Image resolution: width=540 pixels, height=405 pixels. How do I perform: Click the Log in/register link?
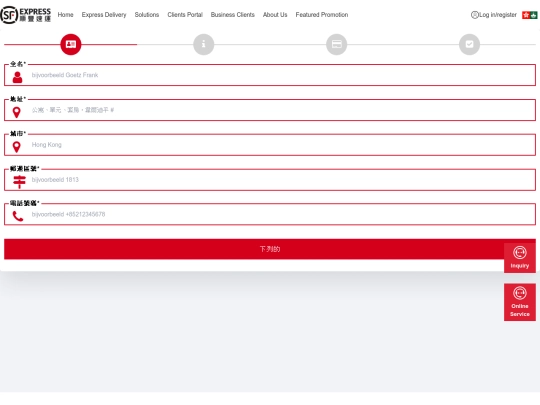tap(498, 15)
